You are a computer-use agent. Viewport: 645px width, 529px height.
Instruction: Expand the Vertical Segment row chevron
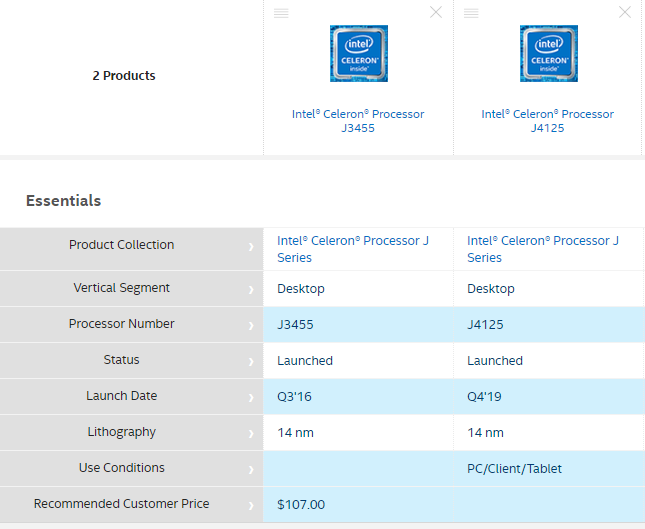tap(251, 290)
